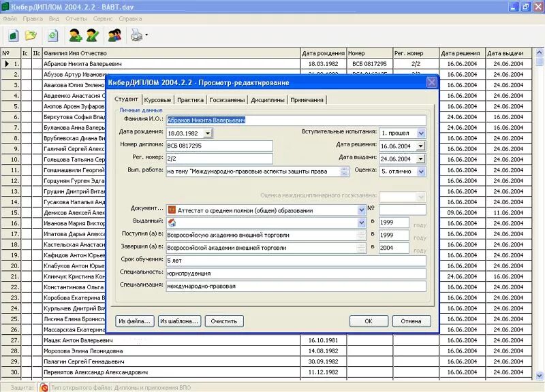Expand the Оценка dropdown showing 5. отлично
The width and height of the screenshot is (545, 392).
pos(421,171)
